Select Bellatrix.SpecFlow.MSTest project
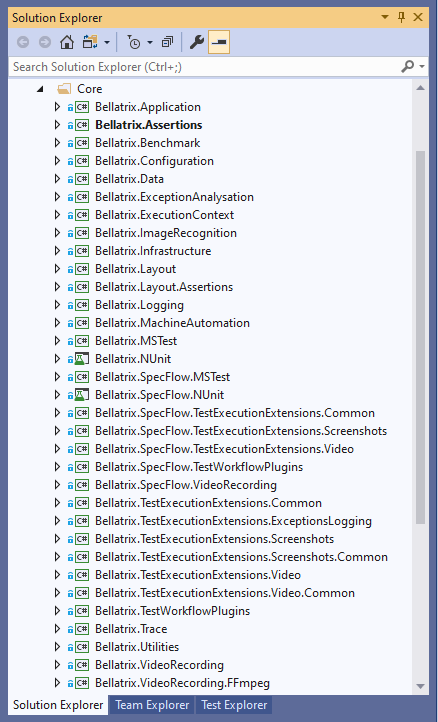This screenshot has height=722, width=438. pos(163,377)
